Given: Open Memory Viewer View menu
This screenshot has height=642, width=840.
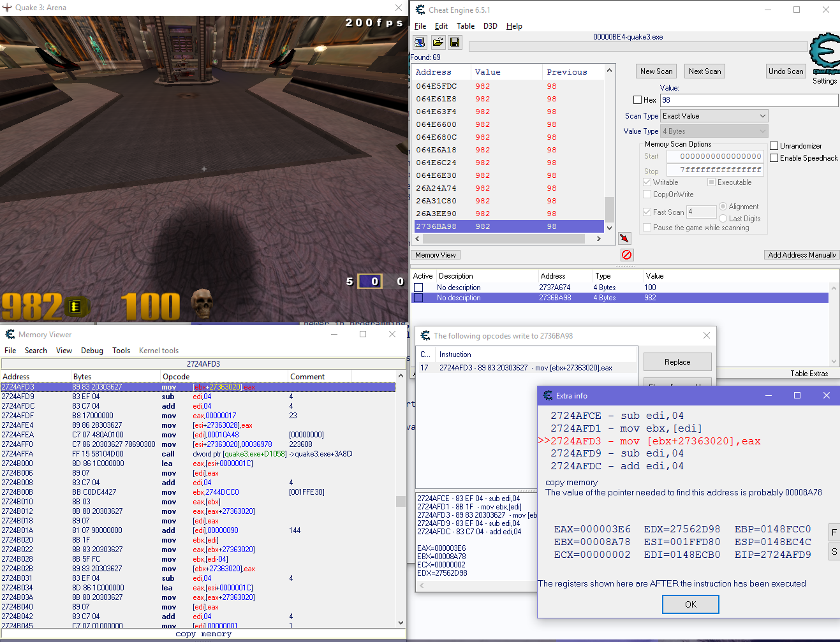Looking at the screenshot, I should (x=64, y=351).
